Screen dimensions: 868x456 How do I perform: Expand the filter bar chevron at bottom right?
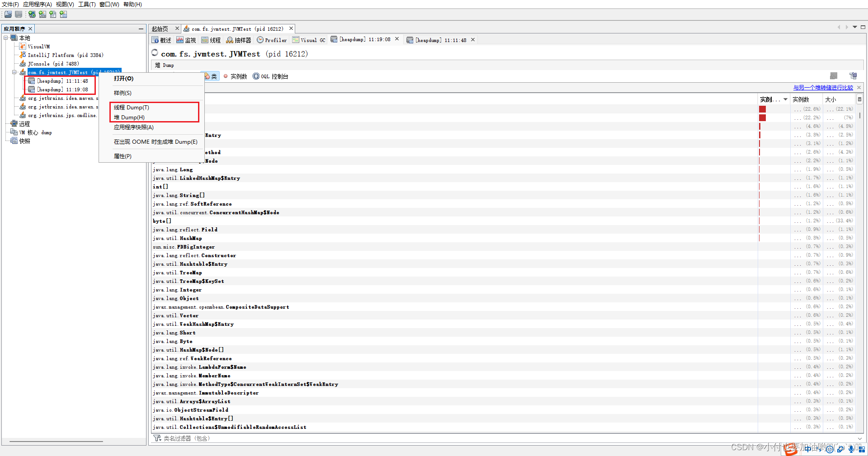pos(859,438)
